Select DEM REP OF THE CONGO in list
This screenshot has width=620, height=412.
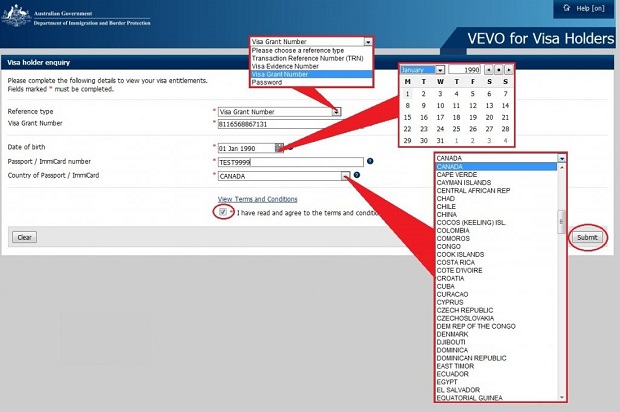pyautogui.click(x=497, y=326)
